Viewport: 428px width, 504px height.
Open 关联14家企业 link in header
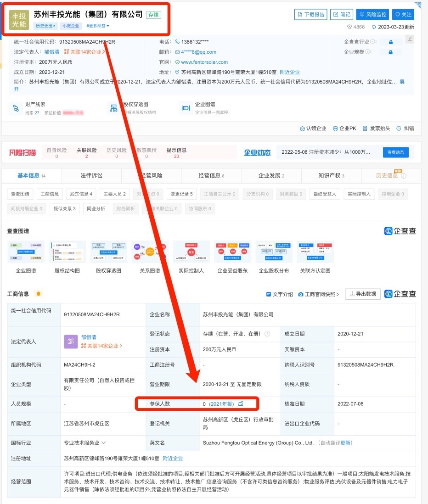click(x=84, y=52)
